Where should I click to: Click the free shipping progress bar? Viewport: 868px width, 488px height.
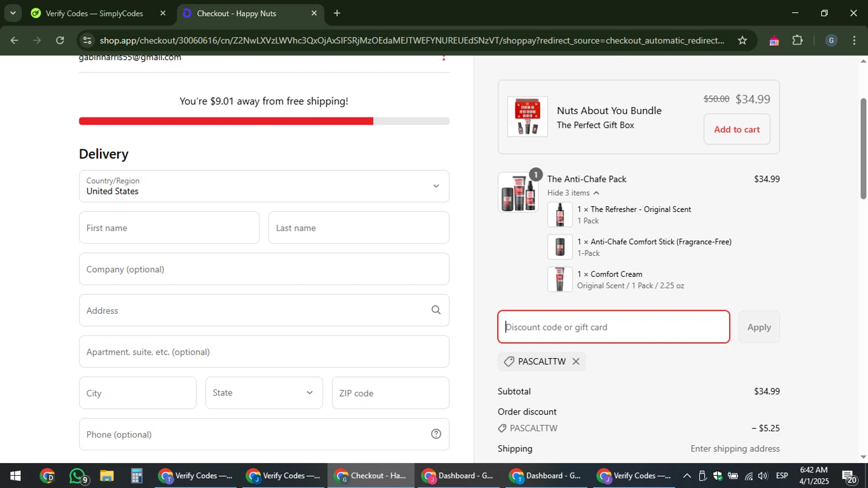[264, 121]
